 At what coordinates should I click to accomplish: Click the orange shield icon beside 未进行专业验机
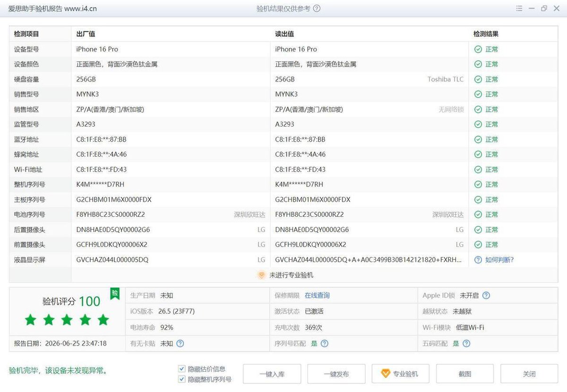coord(261,275)
